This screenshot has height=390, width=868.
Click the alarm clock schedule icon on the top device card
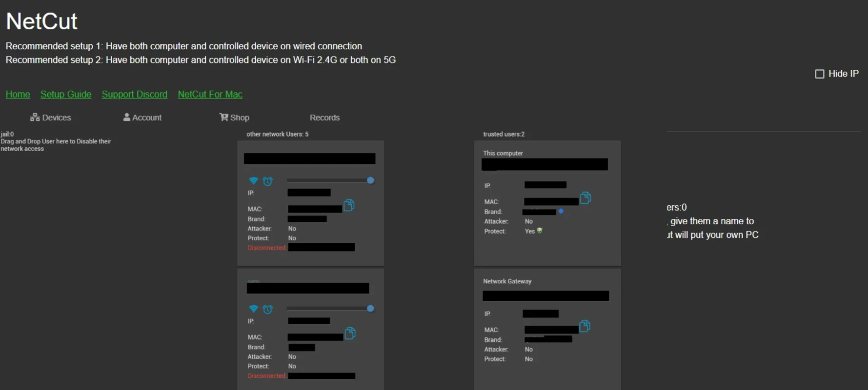pyautogui.click(x=267, y=181)
